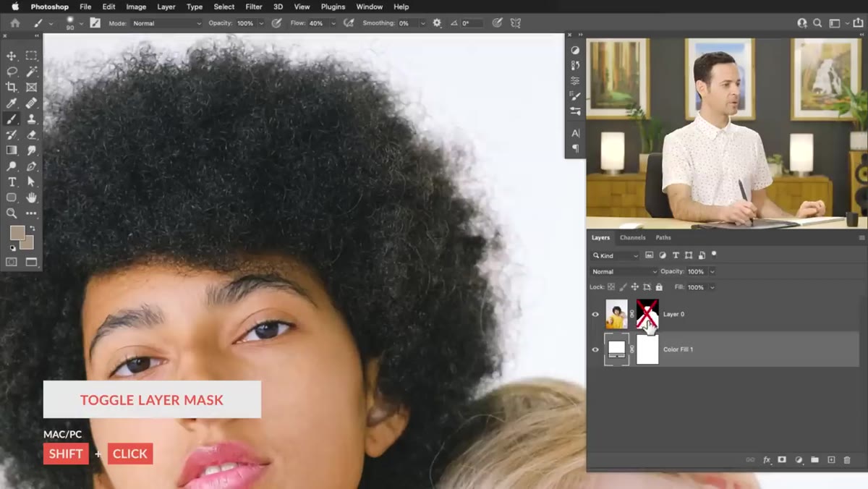Select the Rectangular Marquee tool
Viewport: 868px width, 489px height.
31,56
